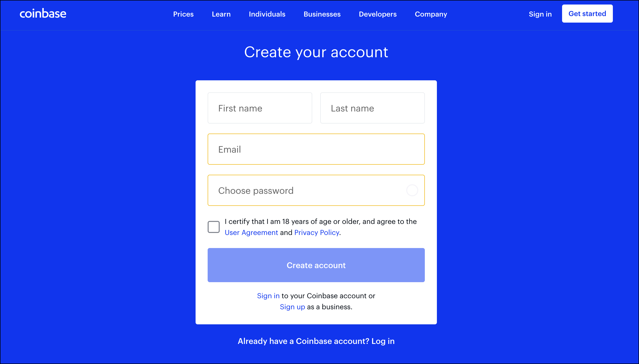Screen dimensions: 639x364
Task: Click the password strength circle indicator
Action: (x=412, y=191)
